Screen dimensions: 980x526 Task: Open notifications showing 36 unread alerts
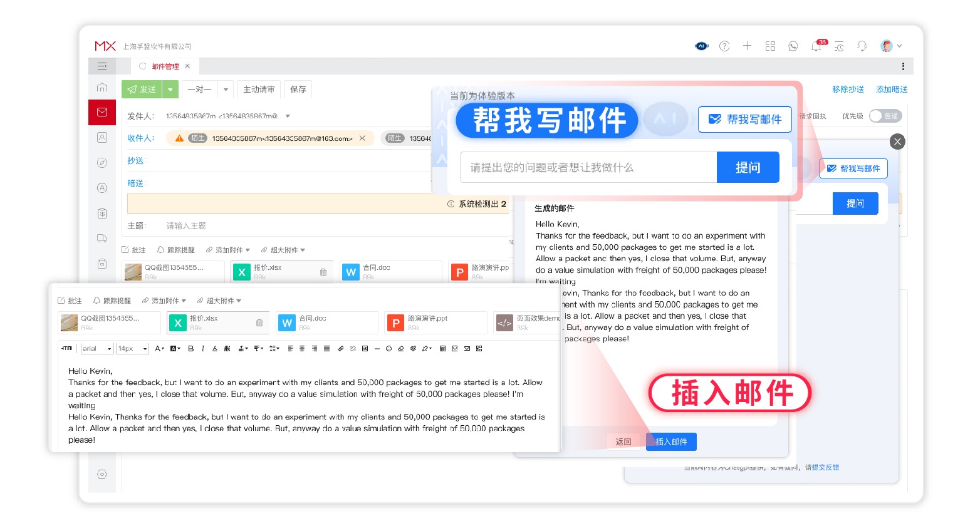pyautogui.click(x=816, y=46)
